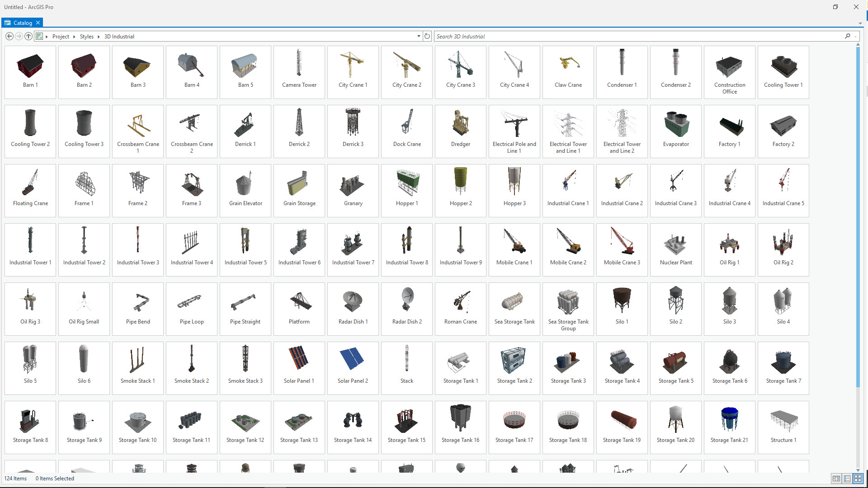Switch to details panel view icon
The height and width of the screenshot is (488, 868).
836,478
